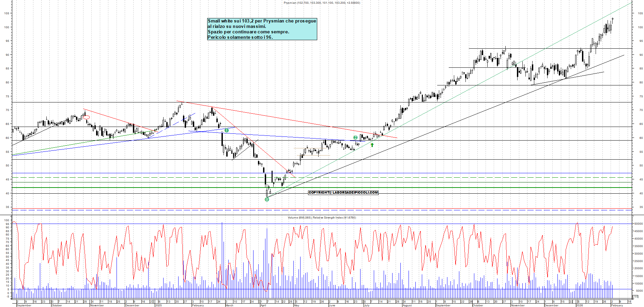644x307 pixels.
Task: Click the Volume and Relative Strength Index label
Action: (x=322, y=217)
